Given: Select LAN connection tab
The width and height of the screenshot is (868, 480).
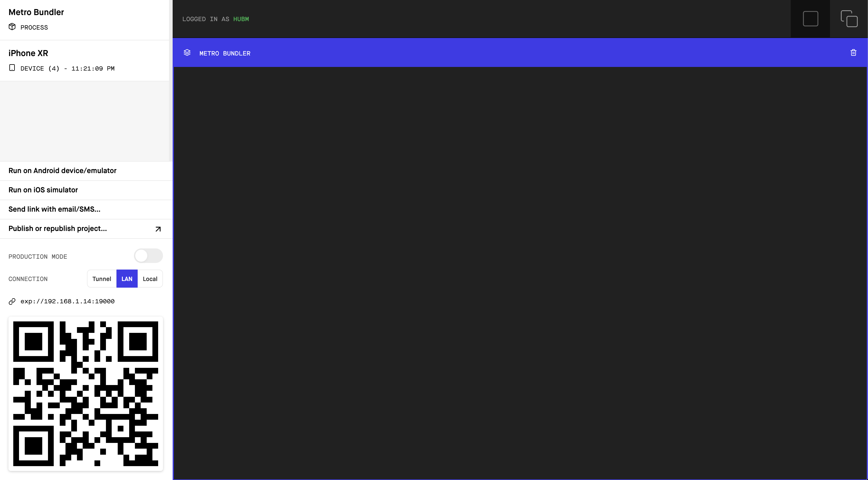Looking at the screenshot, I should (x=127, y=278).
